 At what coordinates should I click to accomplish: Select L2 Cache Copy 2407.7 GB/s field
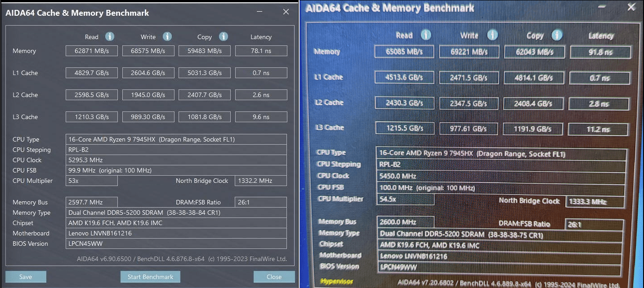pyautogui.click(x=205, y=95)
